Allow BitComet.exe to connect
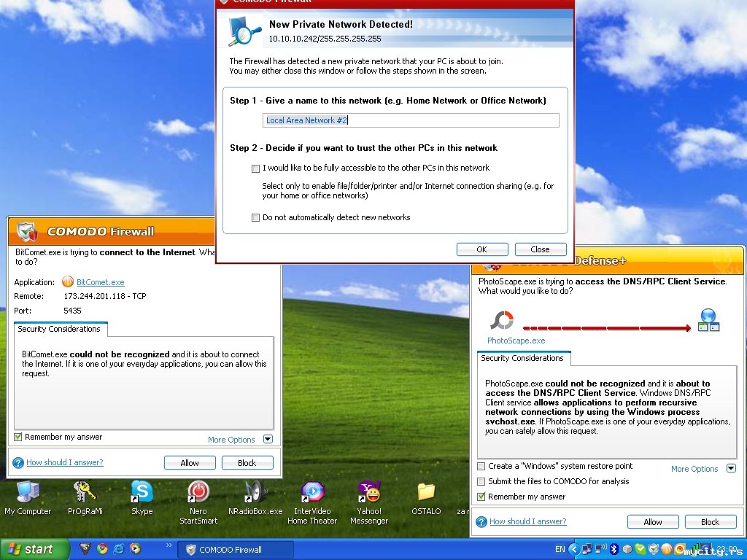Viewport: 747px width, 560px height. coord(190,463)
